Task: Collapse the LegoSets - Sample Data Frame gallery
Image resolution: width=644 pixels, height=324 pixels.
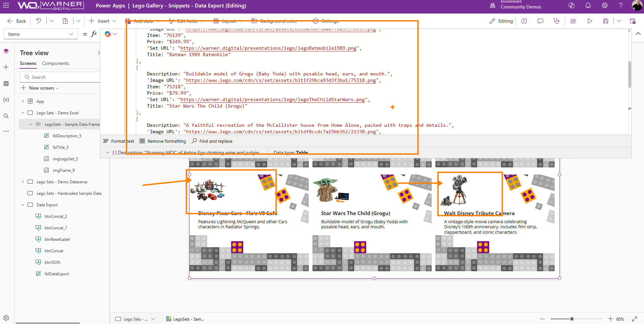Action: (31, 124)
